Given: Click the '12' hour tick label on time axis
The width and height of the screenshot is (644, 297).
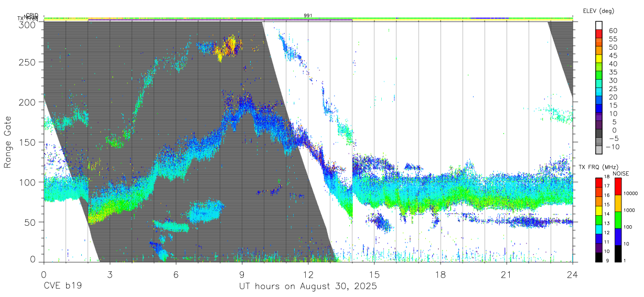Looking at the screenshot, I should [x=308, y=274].
